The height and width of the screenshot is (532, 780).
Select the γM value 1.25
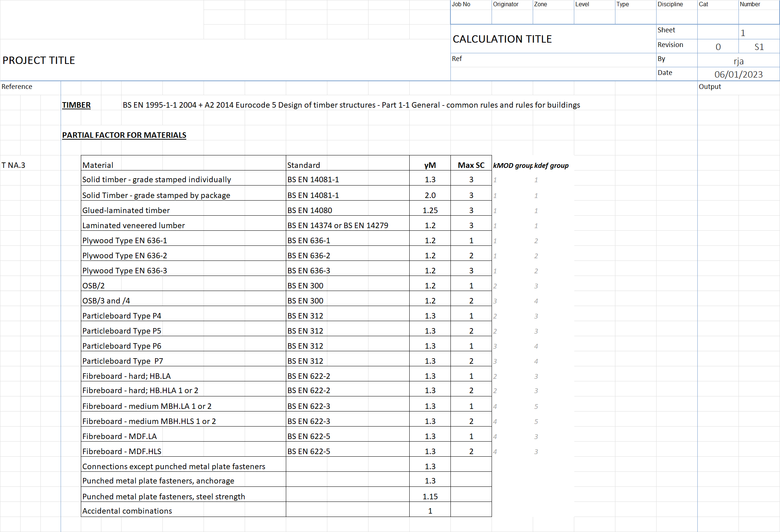tap(430, 208)
